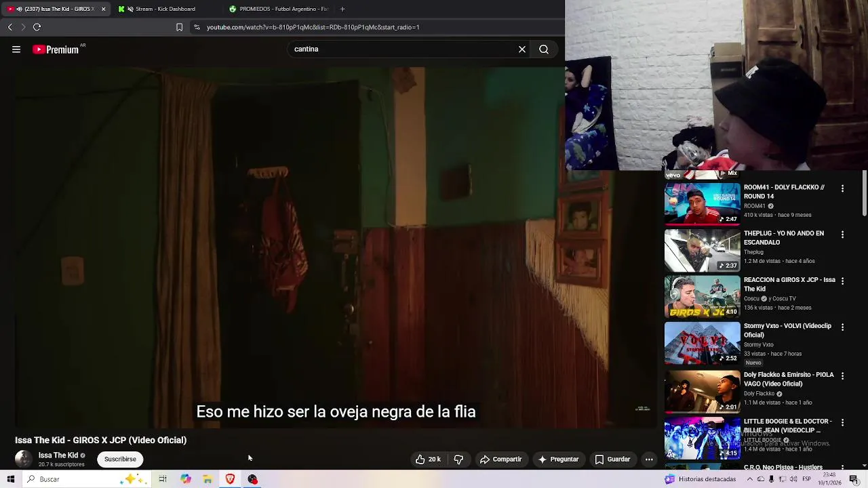Click the video title GIROS X JCP
The width and height of the screenshot is (868, 488).
[100, 440]
